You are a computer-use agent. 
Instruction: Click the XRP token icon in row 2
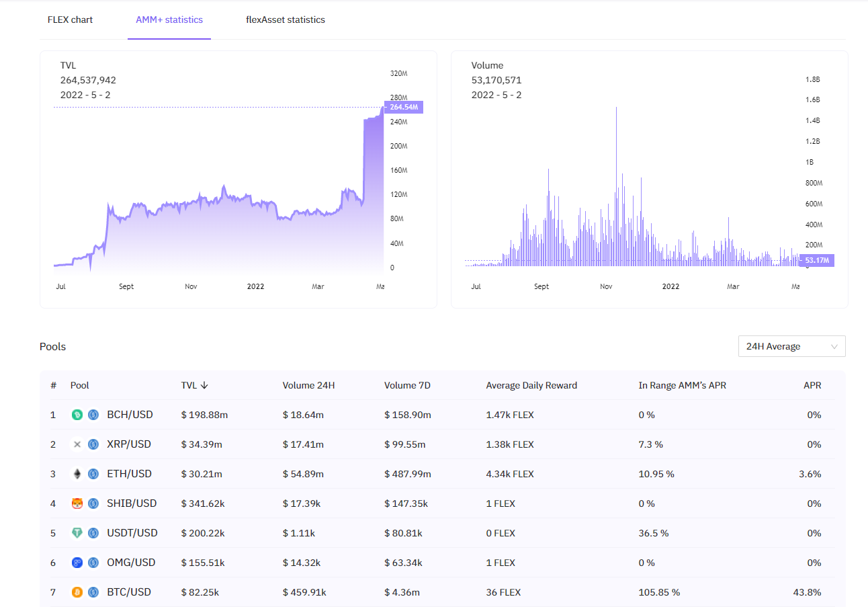[x=77, y=444]
